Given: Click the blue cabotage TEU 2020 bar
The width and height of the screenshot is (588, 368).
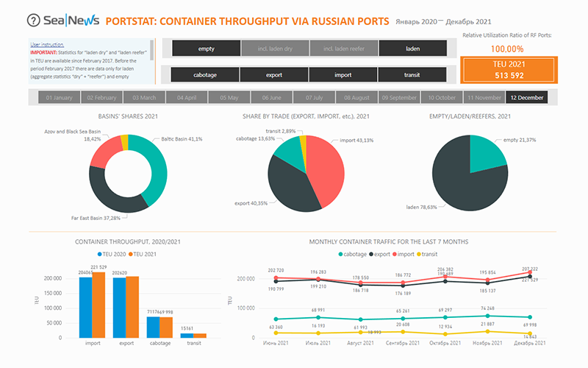Looking at the screenshot, I should click(153, 327).
